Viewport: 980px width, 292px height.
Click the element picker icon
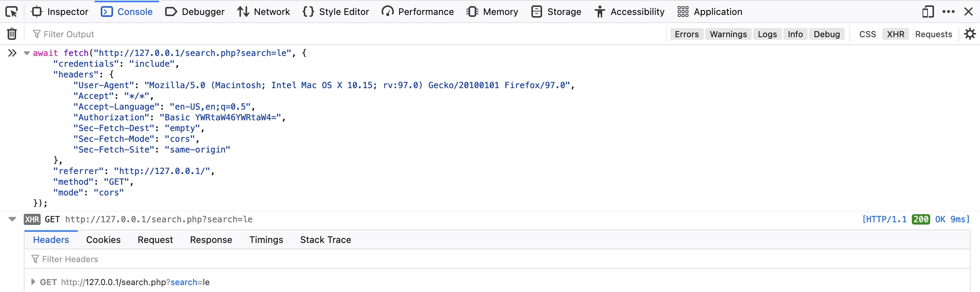(11, 12)
